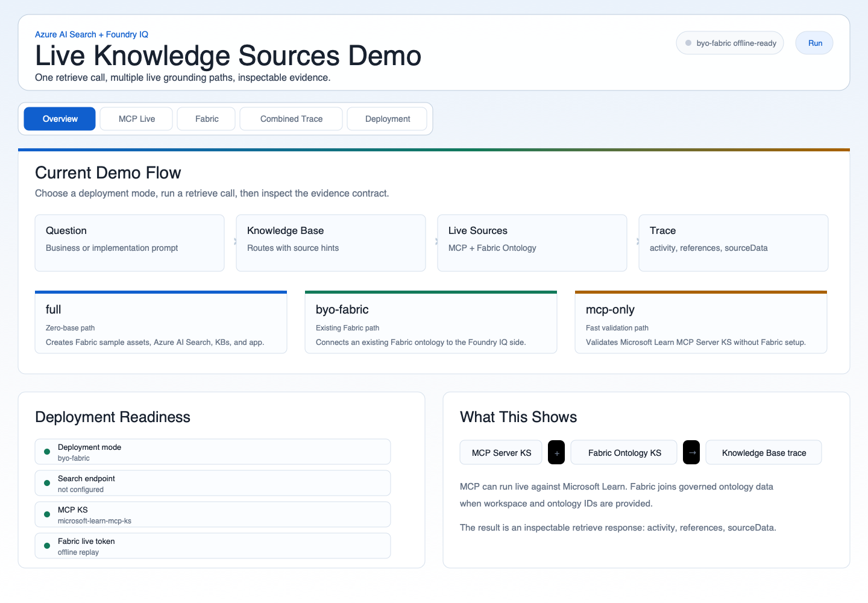
Task: Click the 'Business or implementation prompt' text
Action: point(112,248)
